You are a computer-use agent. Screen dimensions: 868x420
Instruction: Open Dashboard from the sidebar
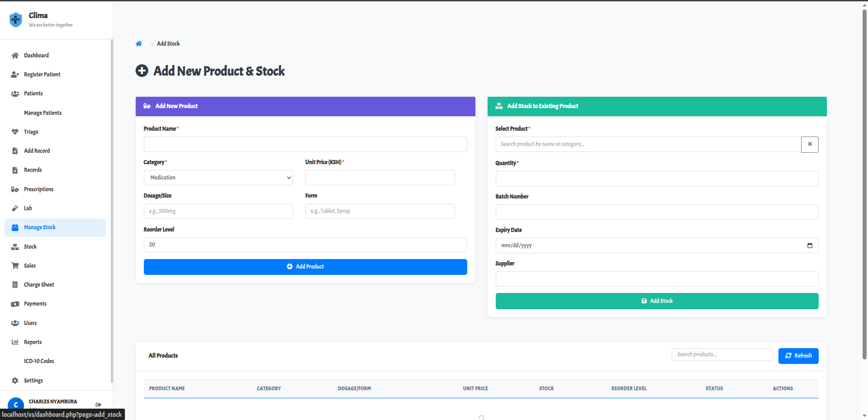36,56
